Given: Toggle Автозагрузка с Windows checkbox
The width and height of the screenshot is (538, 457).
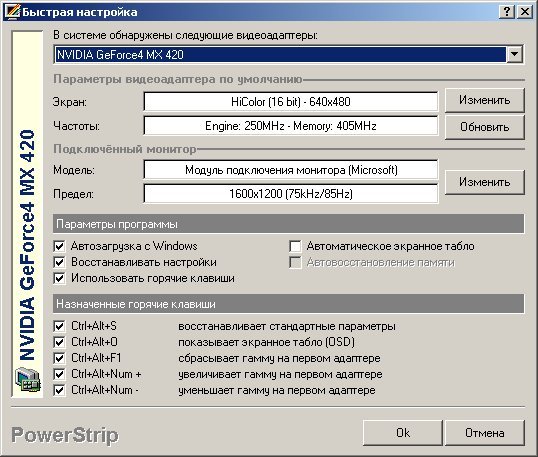Looking at the screenshot, I should tap(59, 246).
